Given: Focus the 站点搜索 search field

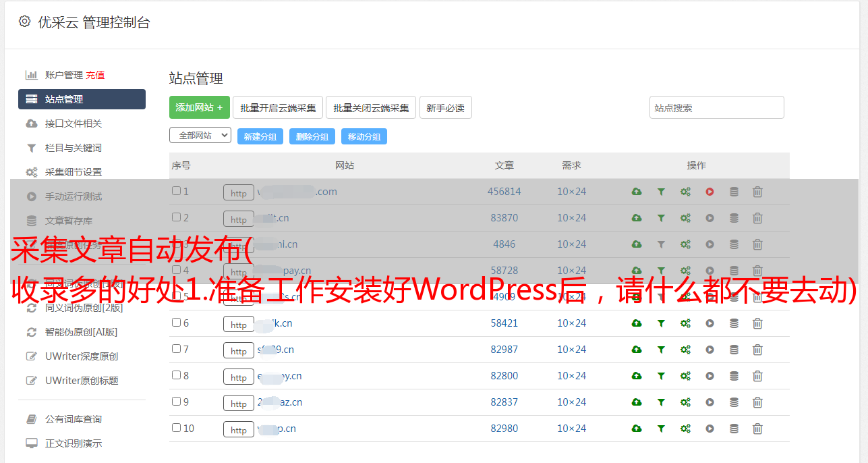Looking at the screenshot, I should pyautogui.click(x=716, y=108).
